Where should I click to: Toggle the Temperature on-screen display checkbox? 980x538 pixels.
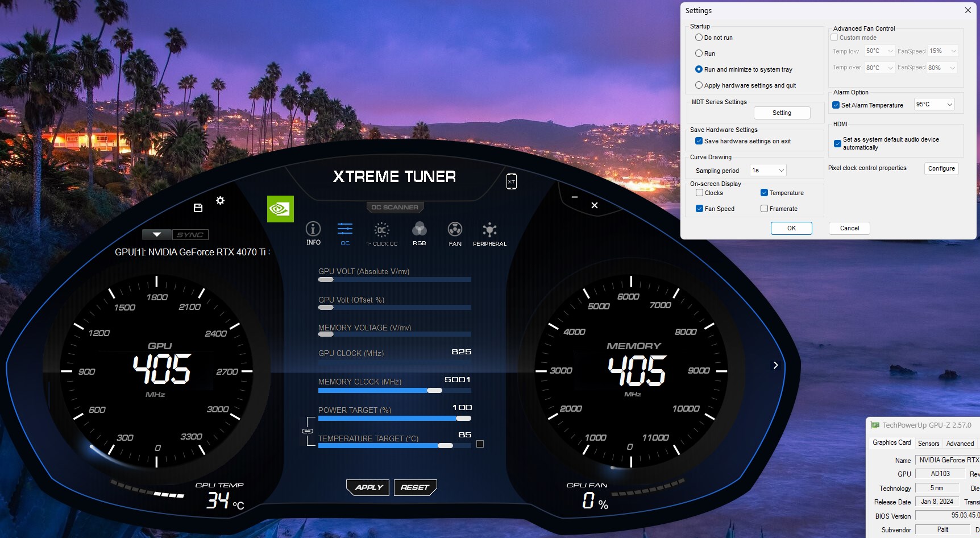click(x=764, y=193)
